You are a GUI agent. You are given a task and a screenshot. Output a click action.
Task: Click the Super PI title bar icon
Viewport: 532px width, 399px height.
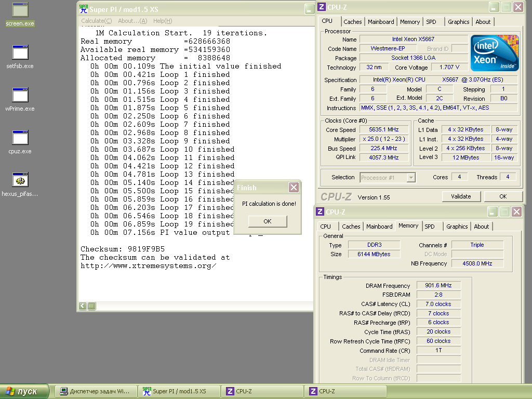click(84, 9)
